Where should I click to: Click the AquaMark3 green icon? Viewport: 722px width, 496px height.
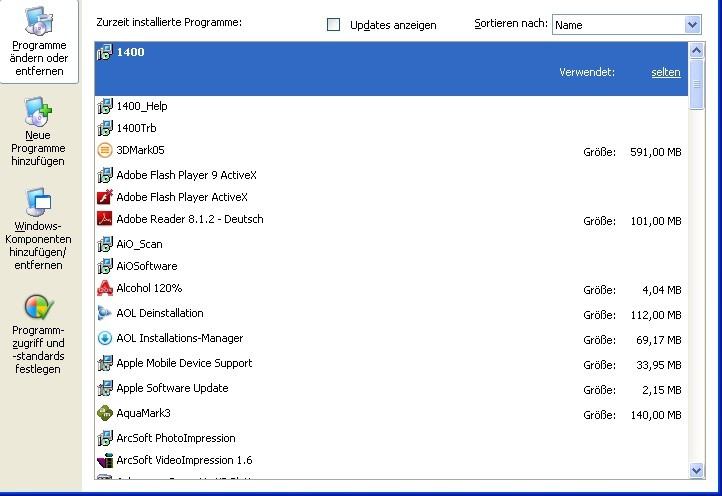pos(105,413)
